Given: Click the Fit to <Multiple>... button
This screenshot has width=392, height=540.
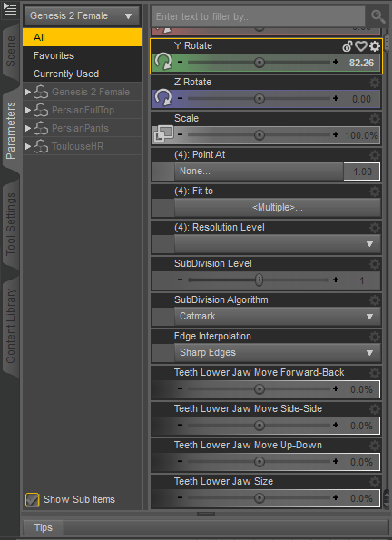Looking at the screenshot, I should tap(278, 207).
